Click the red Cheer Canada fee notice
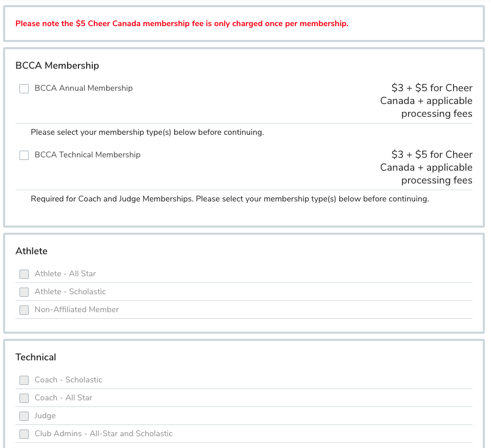The height and width of the screenshot is (448, 491). (182, 24)
